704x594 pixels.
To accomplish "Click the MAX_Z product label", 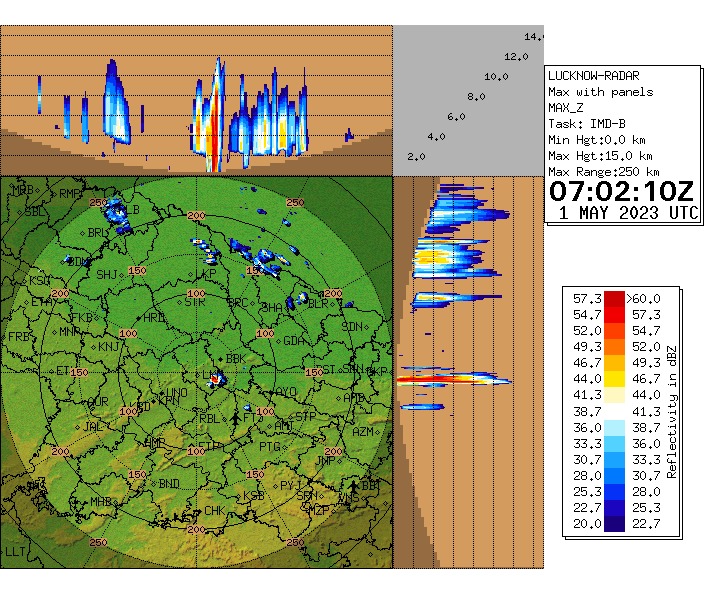I will [x=566, y=108].
